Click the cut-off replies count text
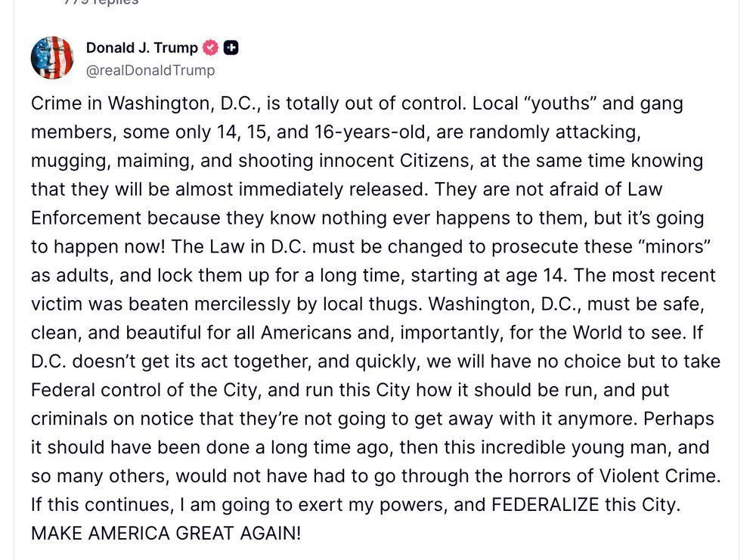756x560 pixels. (101, 2)
